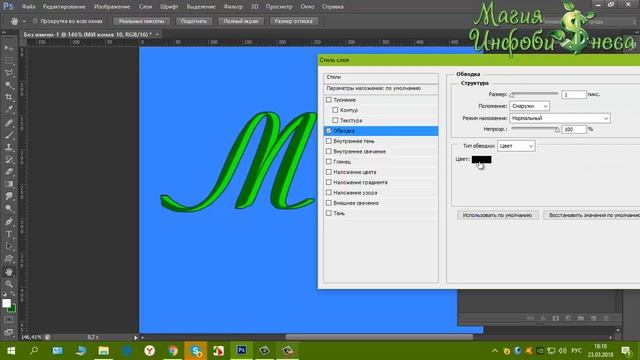The width and height of the screenshot is (640, 360).
Task: Select the Dodge tool
Action: click(x=9, y=209)
